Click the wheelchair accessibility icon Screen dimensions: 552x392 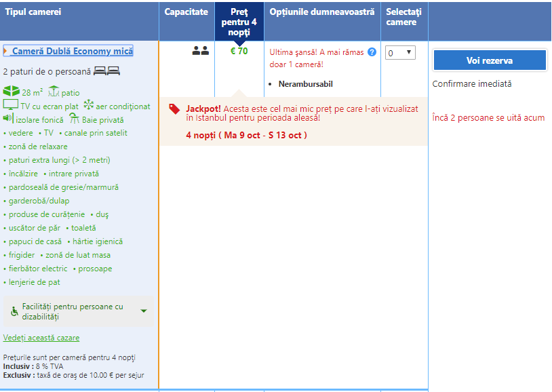(14, 311)
